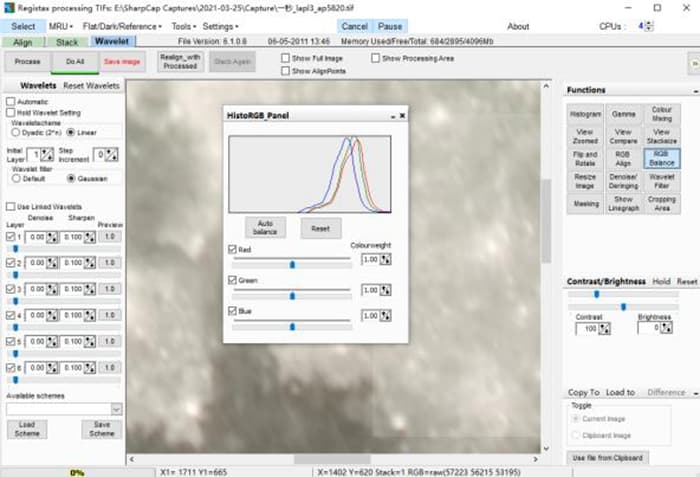Open the Tools dropdown menu
Viewport: 700px width, 477px height.
click(x=183, y=26)
